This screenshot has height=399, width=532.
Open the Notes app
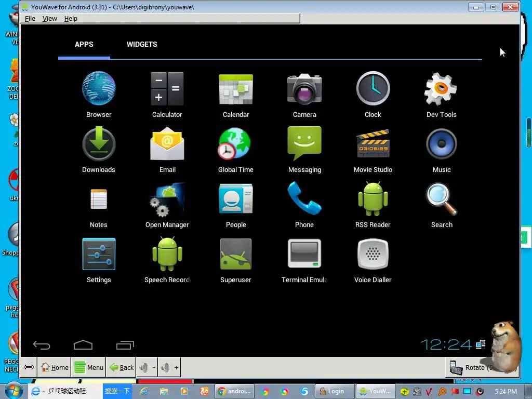pos(99,199)
